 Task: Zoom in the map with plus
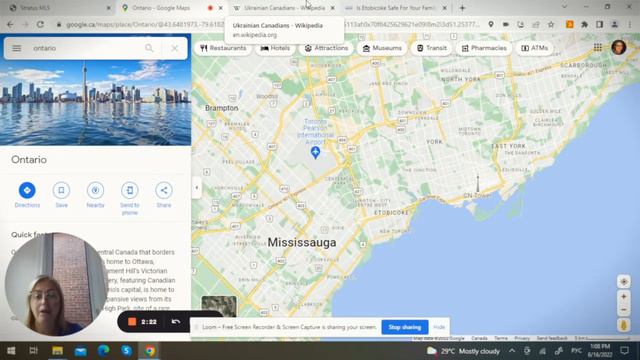pos(623,297)
